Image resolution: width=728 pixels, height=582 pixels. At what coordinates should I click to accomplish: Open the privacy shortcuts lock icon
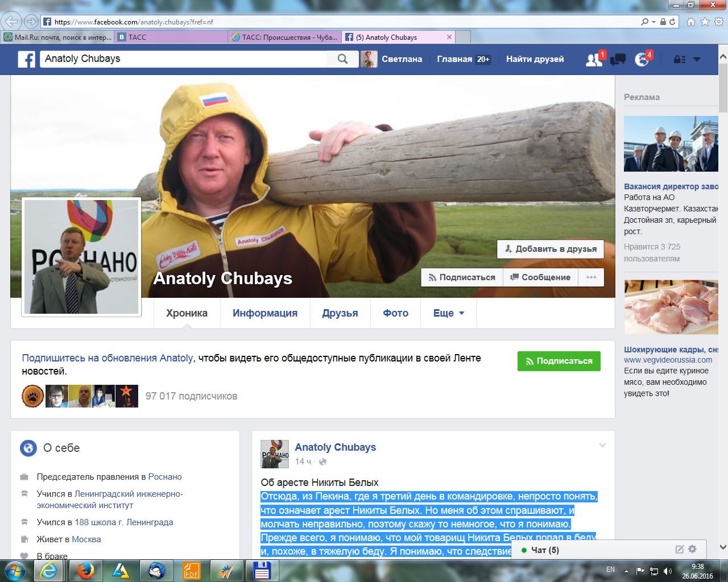[679, 59]
